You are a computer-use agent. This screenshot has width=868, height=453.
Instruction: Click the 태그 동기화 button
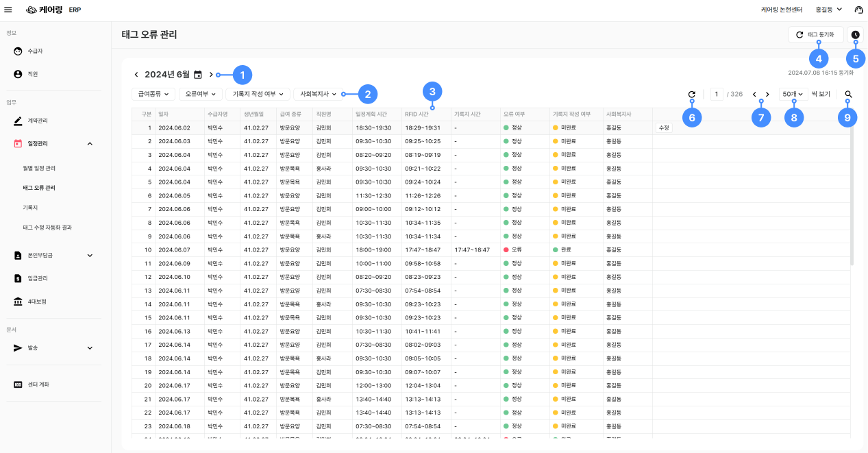815,34
